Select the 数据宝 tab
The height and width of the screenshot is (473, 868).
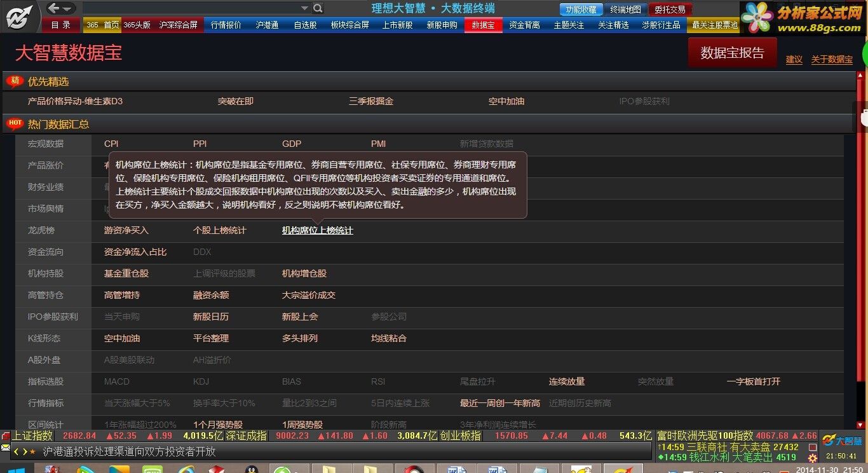483,25
